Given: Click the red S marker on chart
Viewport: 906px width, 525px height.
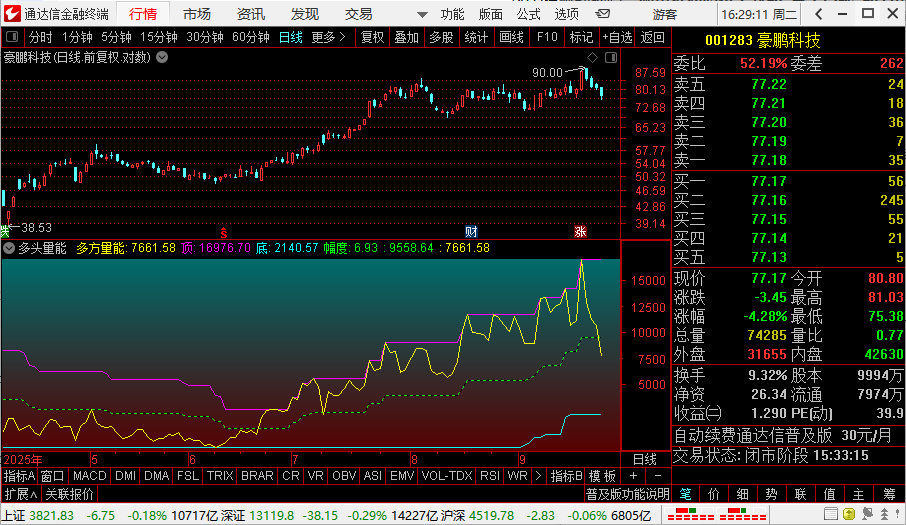Looking at the screenshot, I should click(x=224, y=233).
